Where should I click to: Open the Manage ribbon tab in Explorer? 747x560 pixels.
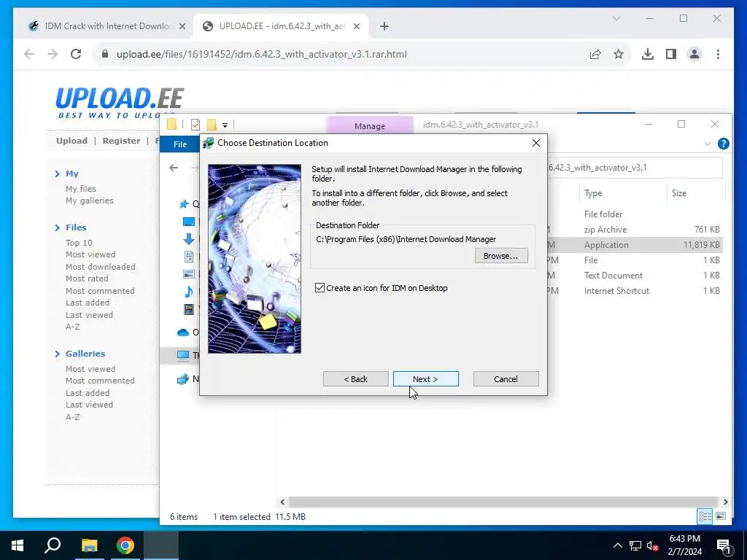click(x=370, y=125)
